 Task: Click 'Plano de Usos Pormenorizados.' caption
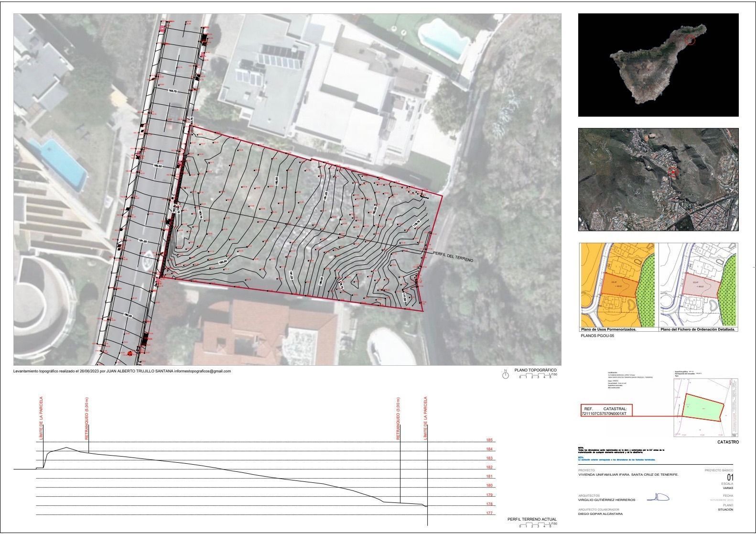(608, 329)
